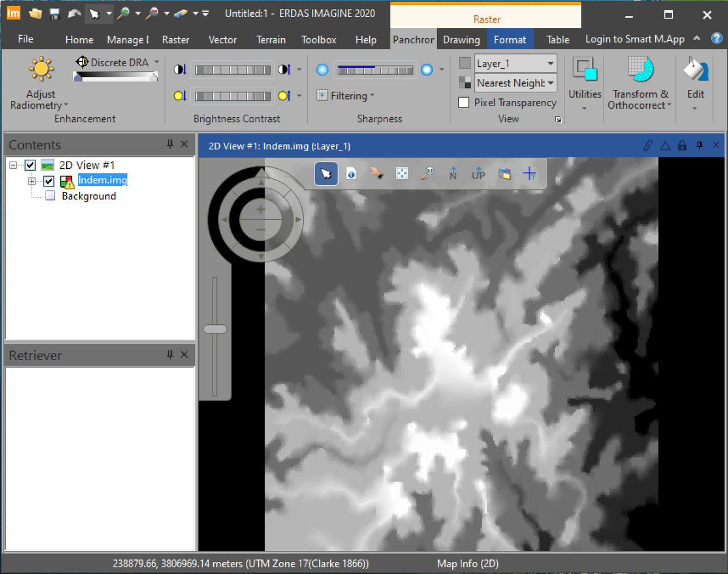Viewport: 728px width, 574px height.
Task: Click Login to Smart M.App
Action: [x=634, y=39]
